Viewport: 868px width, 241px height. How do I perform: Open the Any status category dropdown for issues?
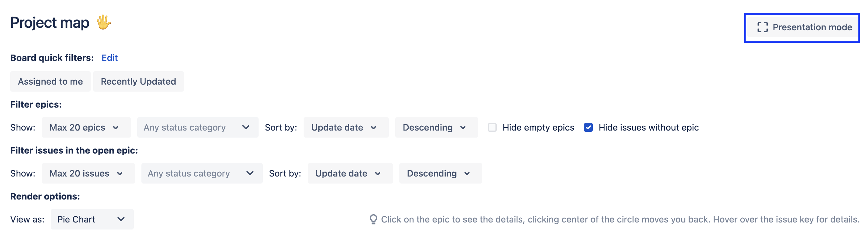tap(201, 173)
